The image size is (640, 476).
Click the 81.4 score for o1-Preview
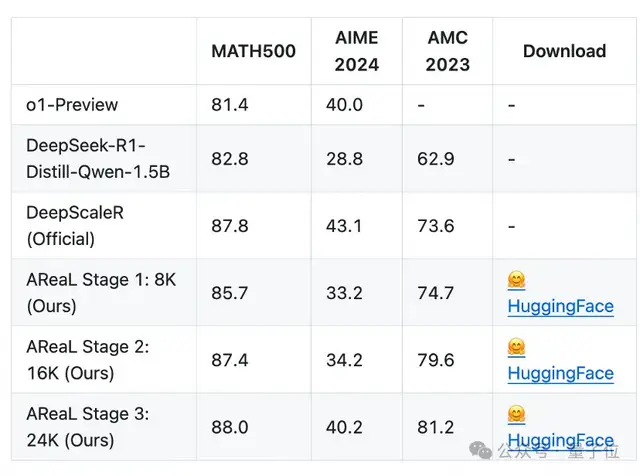click(230, 104)
